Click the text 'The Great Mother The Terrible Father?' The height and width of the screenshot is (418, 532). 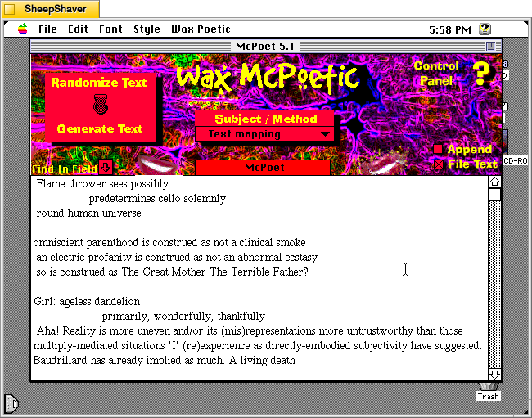pyautogui.click(x=215, y=272)
